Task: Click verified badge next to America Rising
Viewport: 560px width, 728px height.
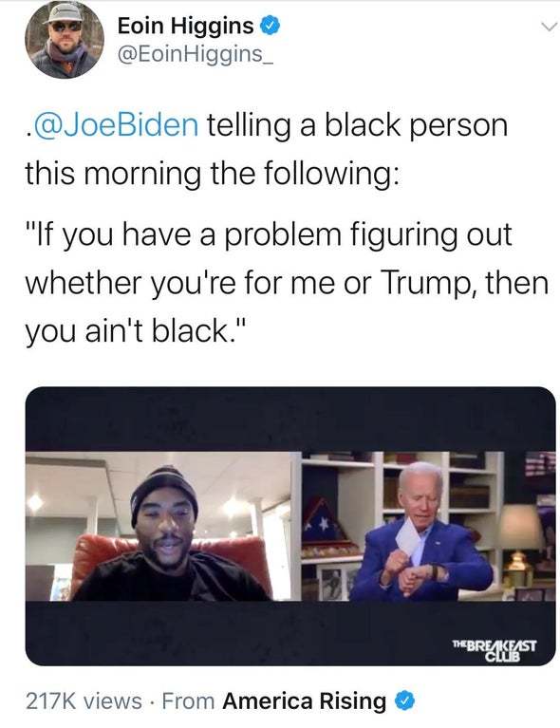Action: pyautogui.click(x=404, y=701)
